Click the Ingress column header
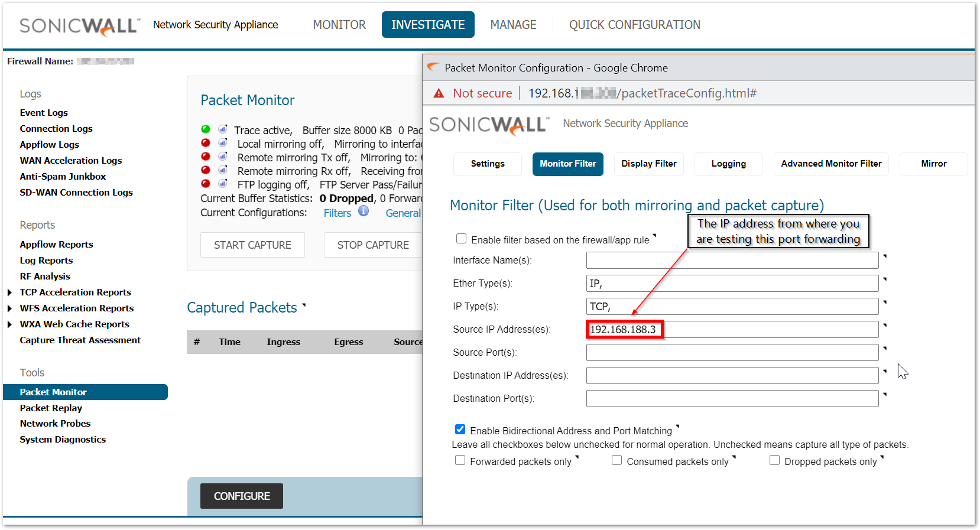This screenshot has width=980, height=530. (x=284, y=342)
